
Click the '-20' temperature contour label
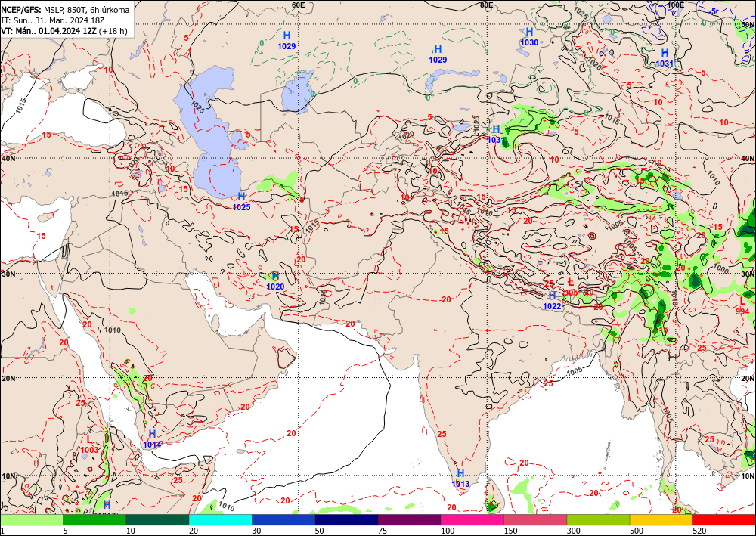pos(445,300)
